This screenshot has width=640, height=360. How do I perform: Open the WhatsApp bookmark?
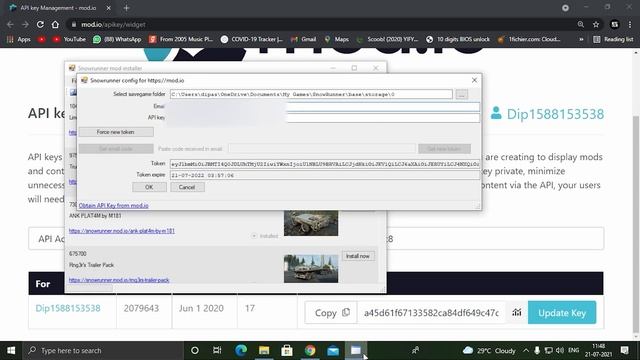(117, 39)
